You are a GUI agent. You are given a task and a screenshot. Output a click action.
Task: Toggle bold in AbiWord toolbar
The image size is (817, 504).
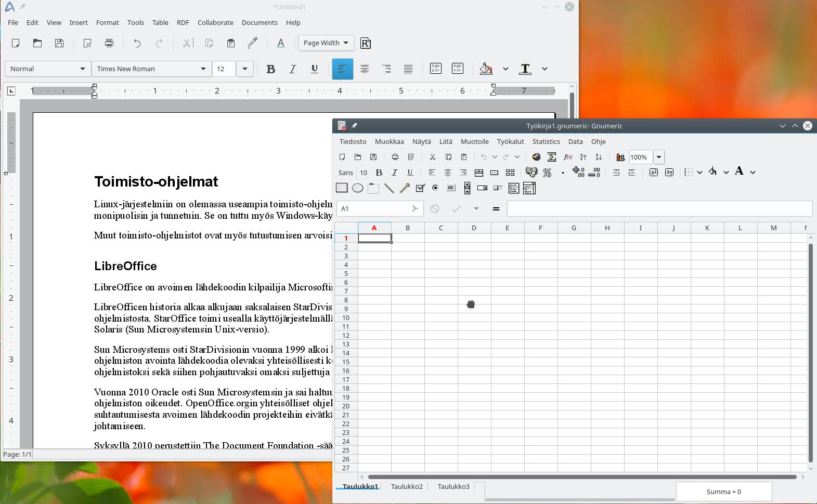pos(270,69)
